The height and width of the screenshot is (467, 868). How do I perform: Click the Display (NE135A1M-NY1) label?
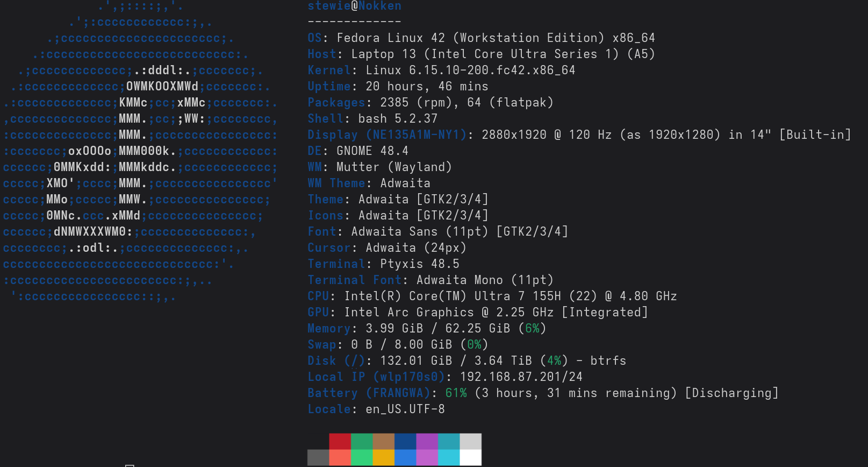[386, 135]
